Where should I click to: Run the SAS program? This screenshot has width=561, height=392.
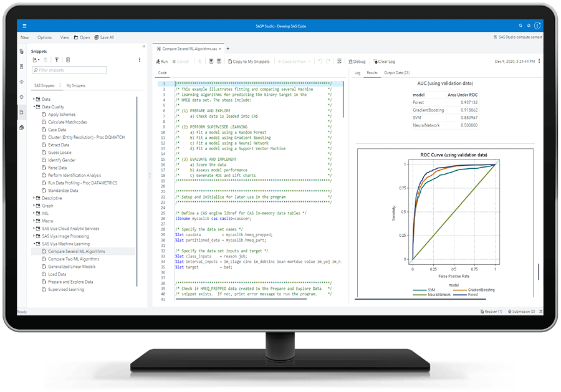click(x=160, y=62)
